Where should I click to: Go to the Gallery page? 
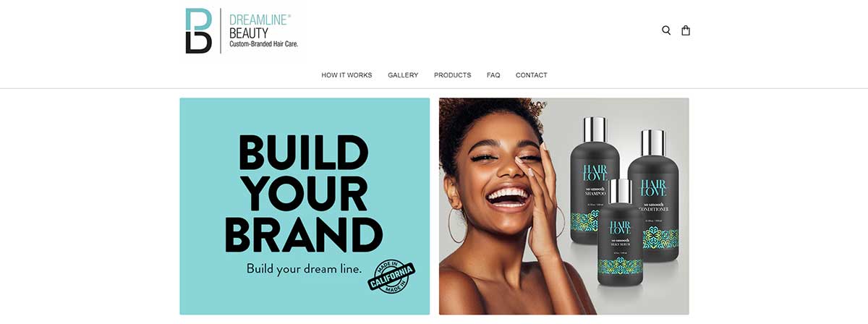pyautogui.click(x=403, y=75)
